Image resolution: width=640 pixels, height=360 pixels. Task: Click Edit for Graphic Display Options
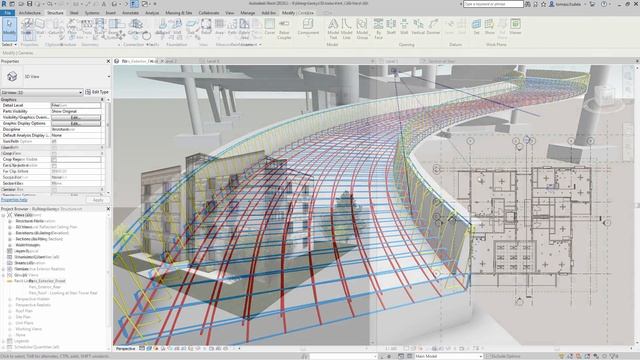(76, 123)
